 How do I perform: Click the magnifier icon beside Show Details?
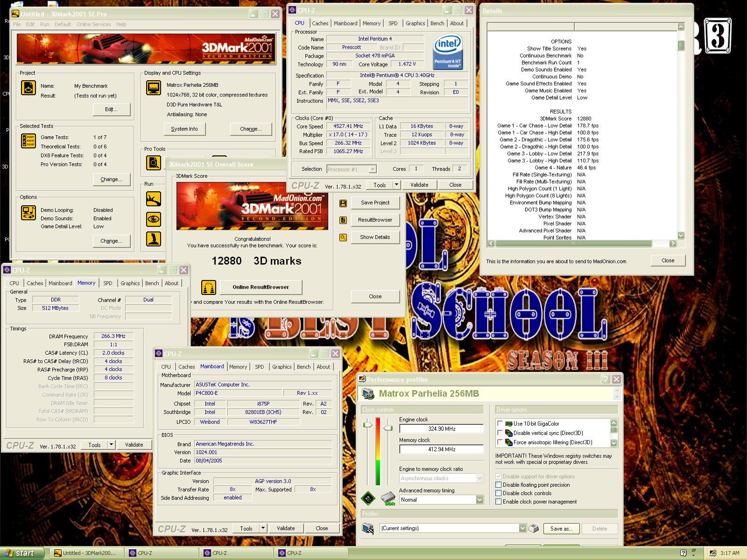click(x=343, y=237)
